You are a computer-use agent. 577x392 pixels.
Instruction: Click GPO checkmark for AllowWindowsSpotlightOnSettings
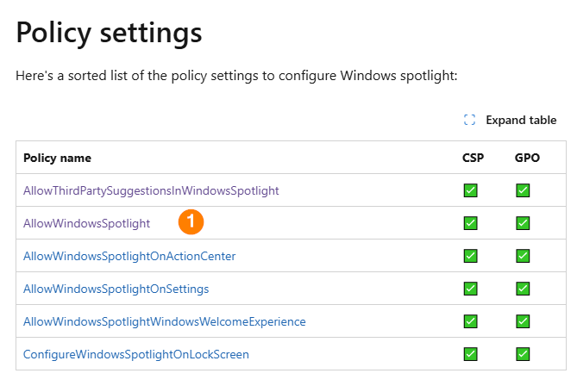[x=523, y=289]
